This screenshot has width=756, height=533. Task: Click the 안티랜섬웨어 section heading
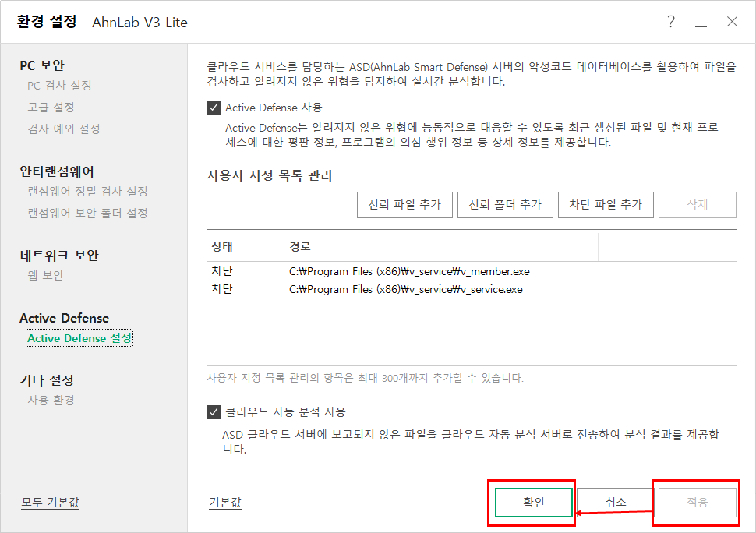pos(57,171)
